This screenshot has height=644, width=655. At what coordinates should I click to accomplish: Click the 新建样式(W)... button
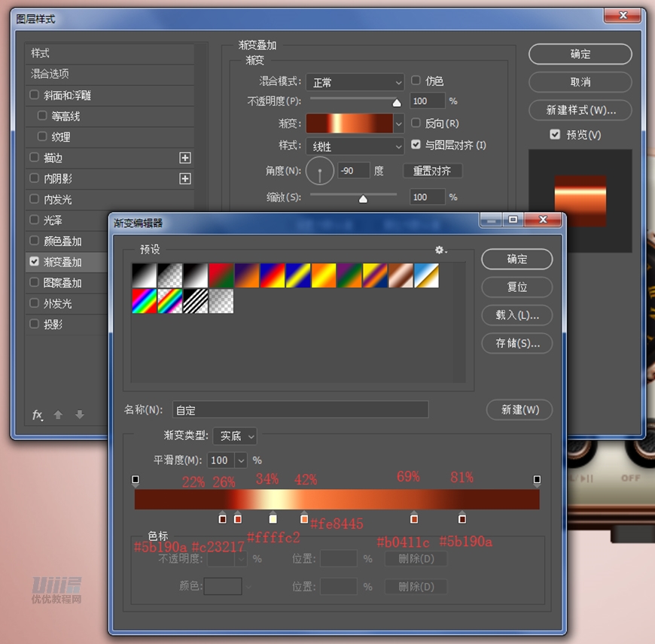click(x=580, y=110)
